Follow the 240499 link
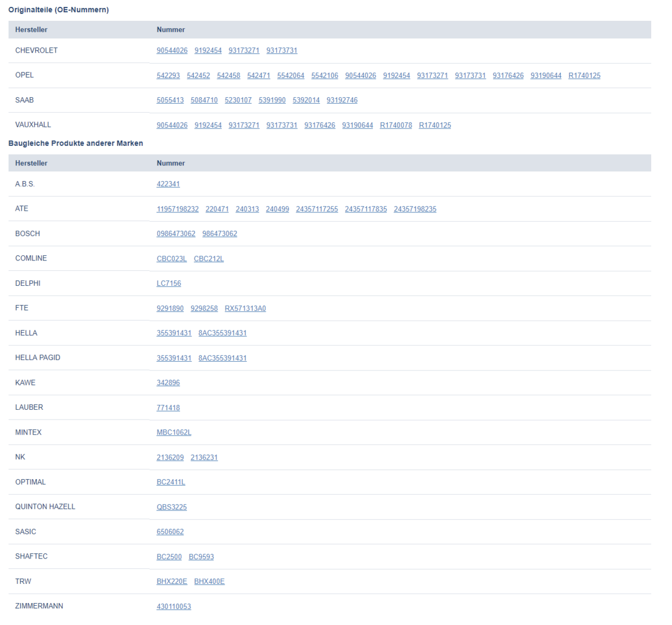This screenshot has height=625, width=672. click(x=277, y=209)
